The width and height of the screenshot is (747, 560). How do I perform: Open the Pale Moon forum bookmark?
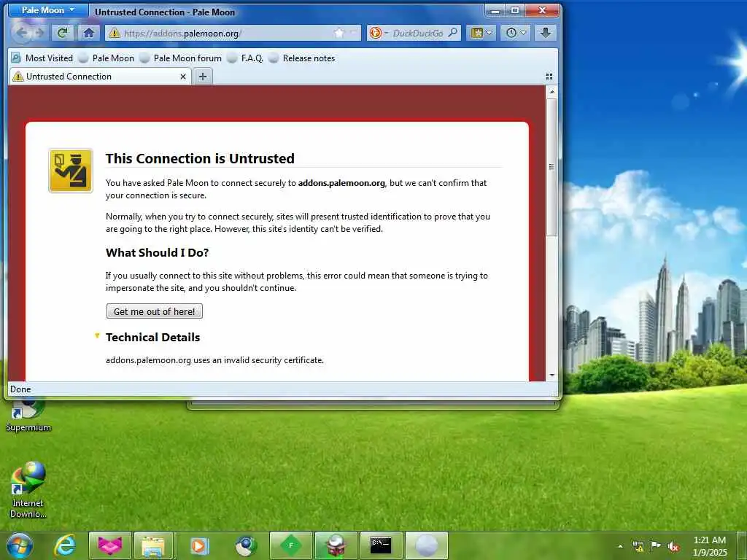pyautogui.click(x=181, y=58)
